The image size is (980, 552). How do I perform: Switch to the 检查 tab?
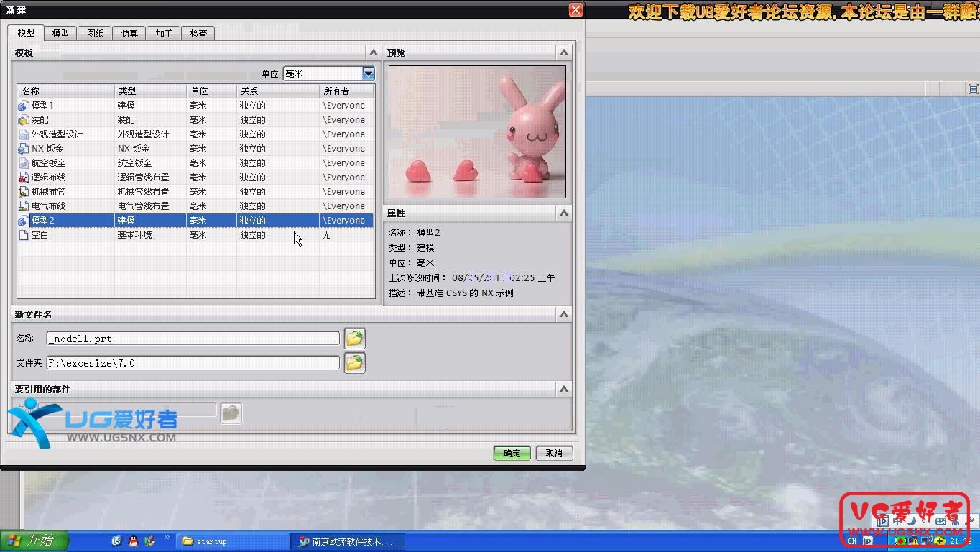click(x=198, y=34)
